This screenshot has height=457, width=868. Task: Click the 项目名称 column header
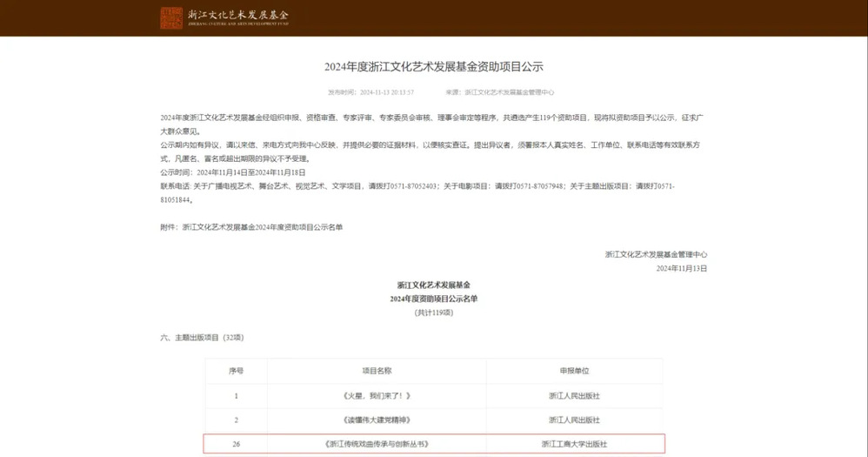click(x=377, y=371)
